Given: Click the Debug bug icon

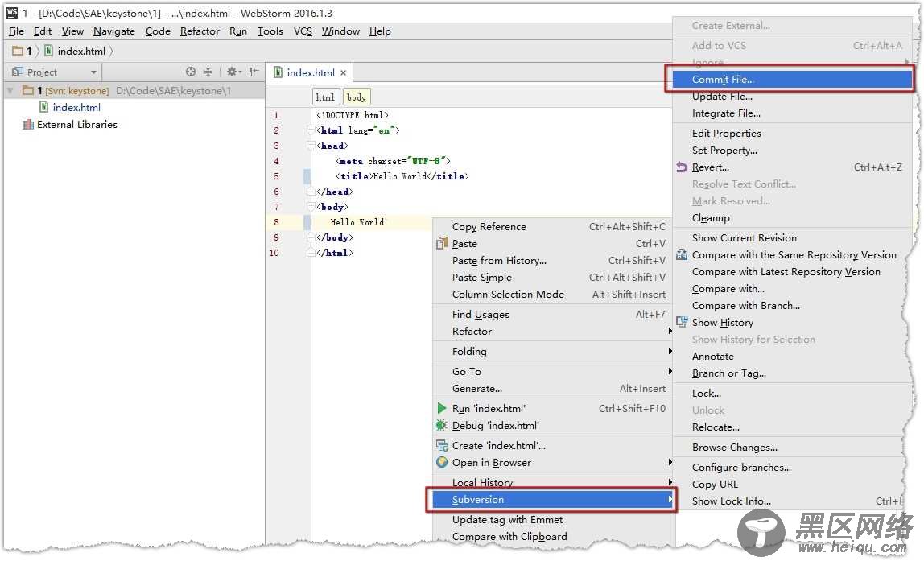Looking at the screenshot, I should point(442,426).
